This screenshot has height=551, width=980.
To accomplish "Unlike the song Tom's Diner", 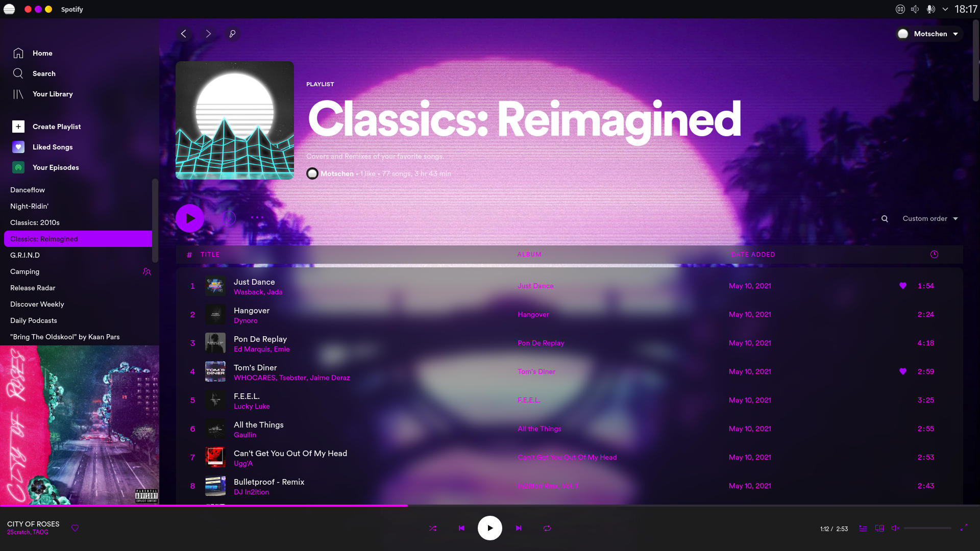I will tap(903, 371).
